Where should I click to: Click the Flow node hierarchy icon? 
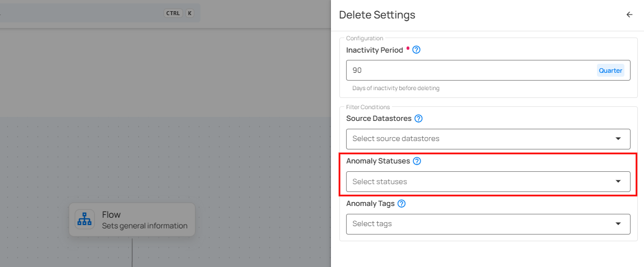click(85, 219)
